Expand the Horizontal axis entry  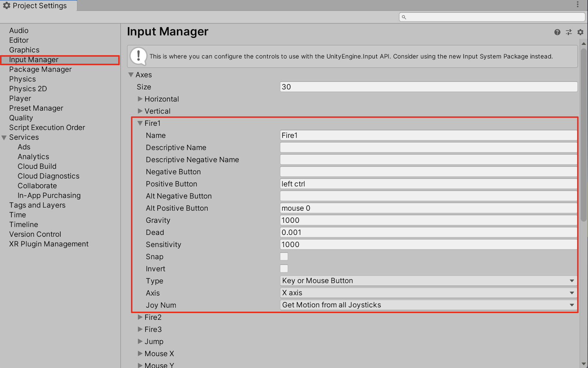(140, 99)
